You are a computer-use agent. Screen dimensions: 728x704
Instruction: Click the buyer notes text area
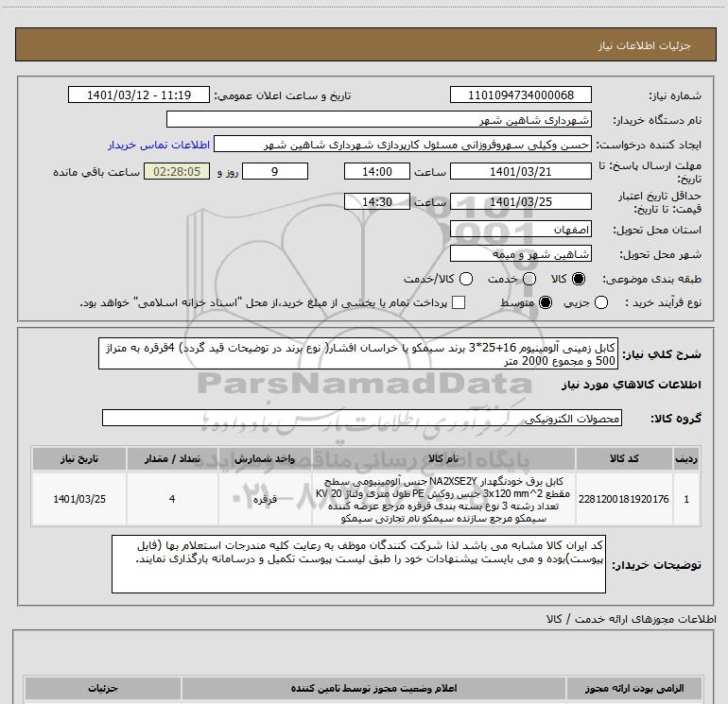(x=358, y=564)
